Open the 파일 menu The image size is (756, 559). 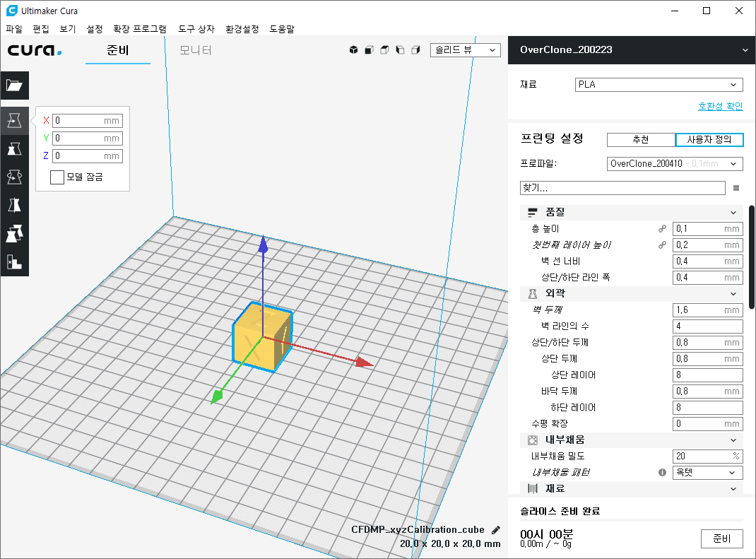point(14,29)
